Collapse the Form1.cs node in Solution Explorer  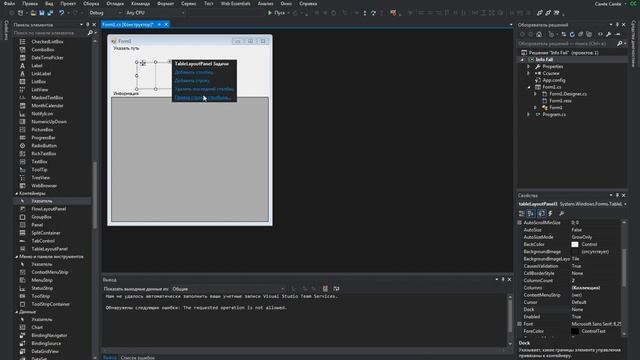click(x=529, y=87)
